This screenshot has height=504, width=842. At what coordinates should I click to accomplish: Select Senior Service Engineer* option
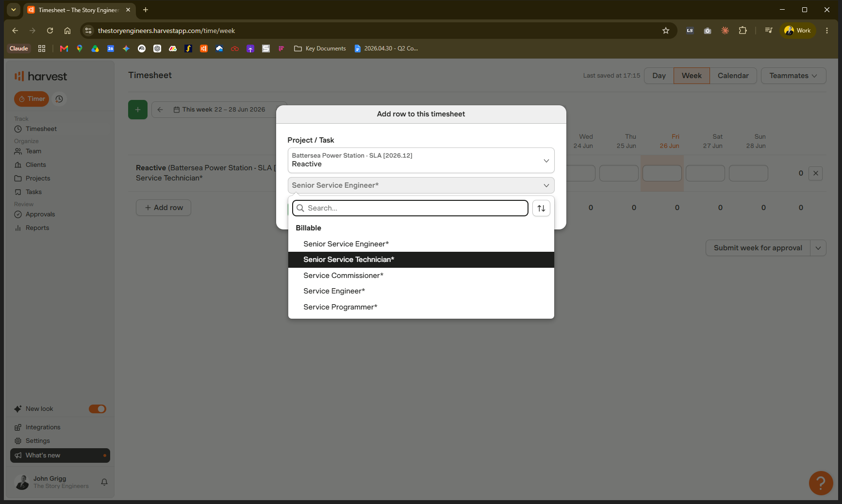coord(421,244)
